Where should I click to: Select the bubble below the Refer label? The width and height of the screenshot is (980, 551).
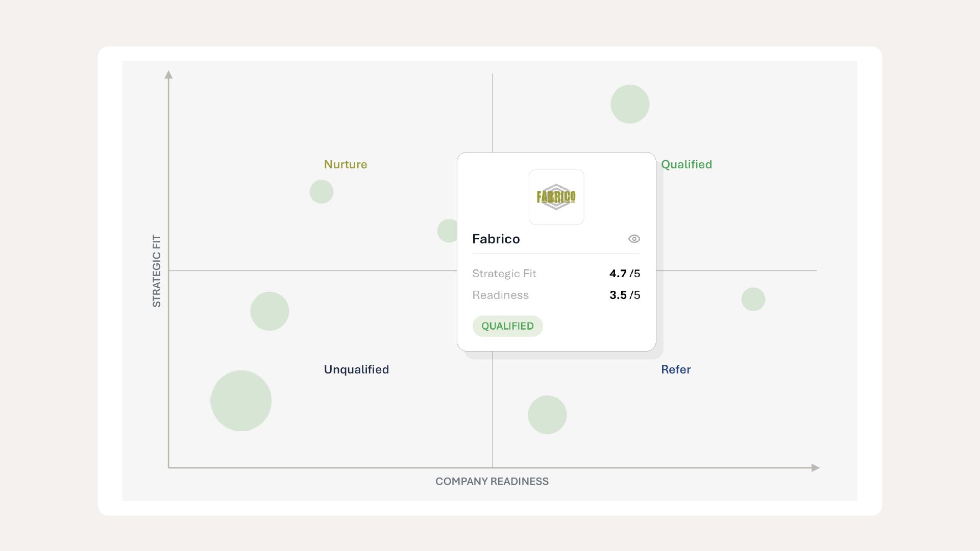point(547,415)
